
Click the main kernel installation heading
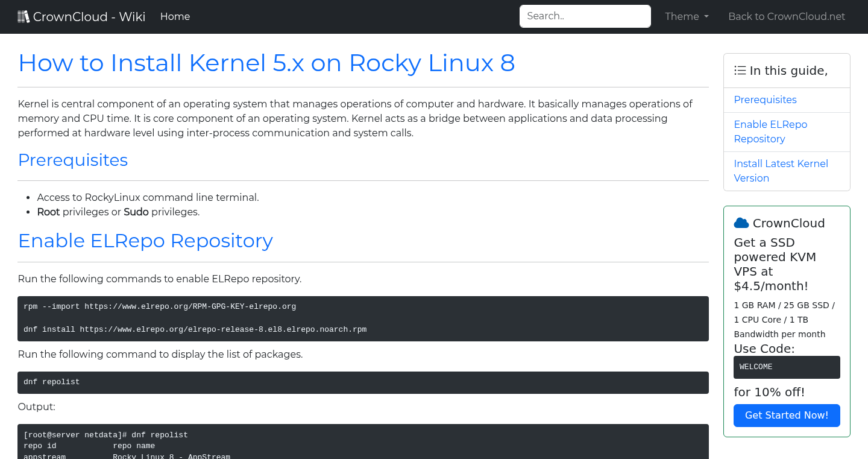coord(266,63)
